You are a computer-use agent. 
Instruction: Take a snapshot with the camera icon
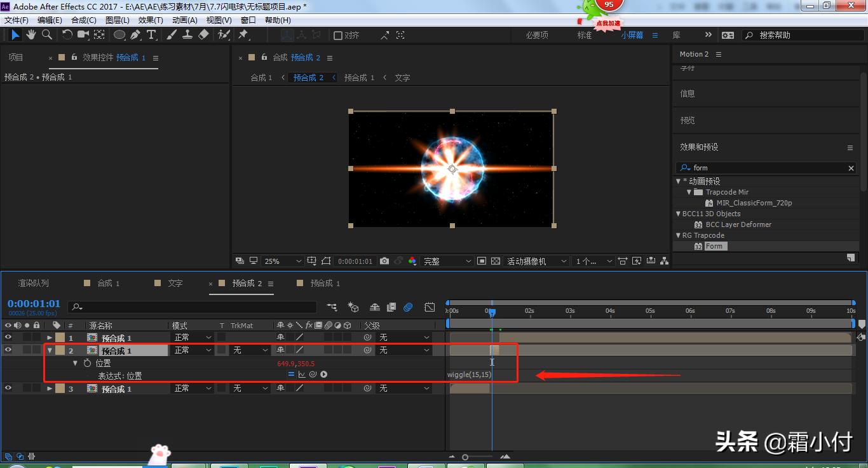[x=384, y=261]
